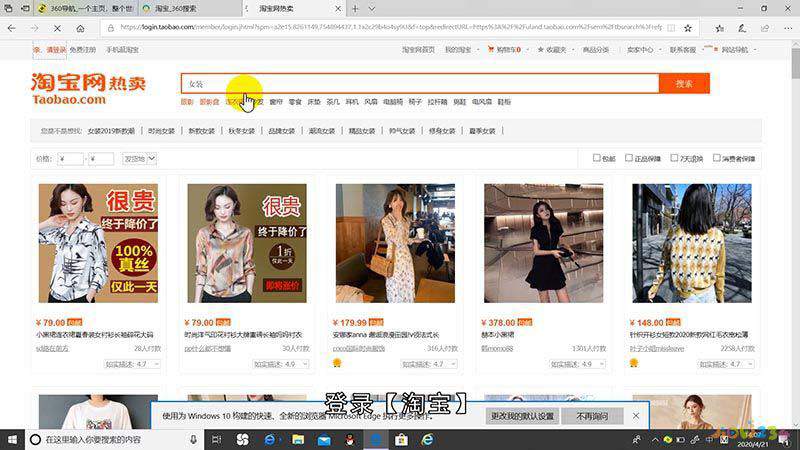Click 不再询问 in the notification bar

pyautogui.click(x=592, y=416)
